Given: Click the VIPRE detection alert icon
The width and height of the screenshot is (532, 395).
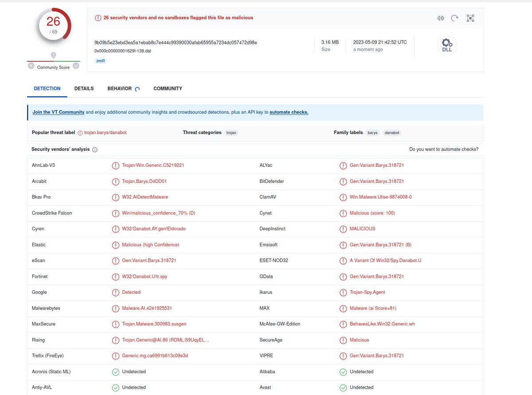Looking at the screenshot, I should click(x=343, y=356).
